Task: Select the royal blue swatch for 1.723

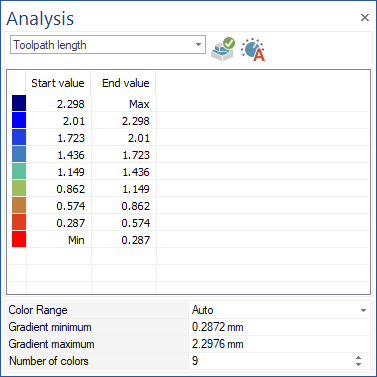Action: [x=19, y=137]
